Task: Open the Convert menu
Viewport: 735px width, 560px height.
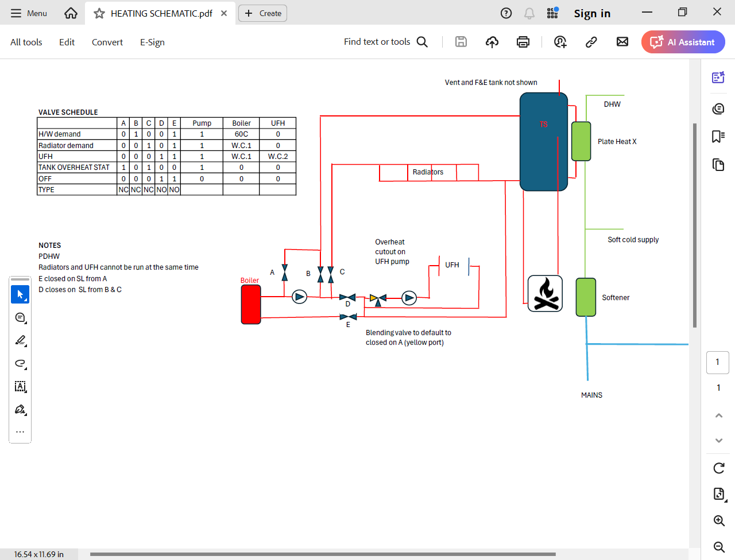Action: click(107, 42)
